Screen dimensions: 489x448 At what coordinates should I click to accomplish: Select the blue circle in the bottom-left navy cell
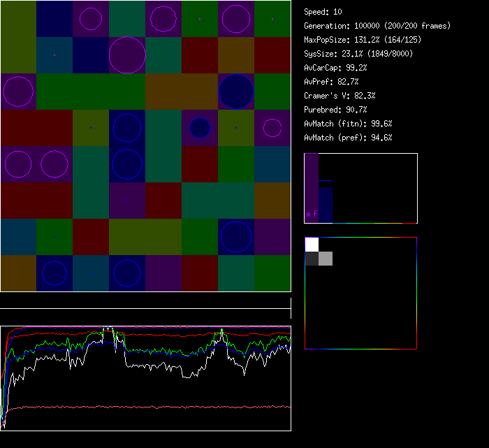click(54, 273)
